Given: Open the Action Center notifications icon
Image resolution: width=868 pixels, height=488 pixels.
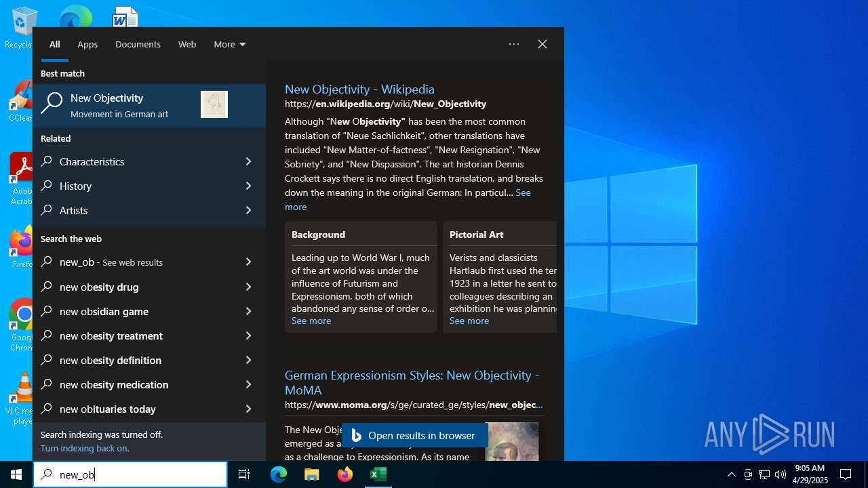Looking at the screenshot, I should tap(846, 474).
